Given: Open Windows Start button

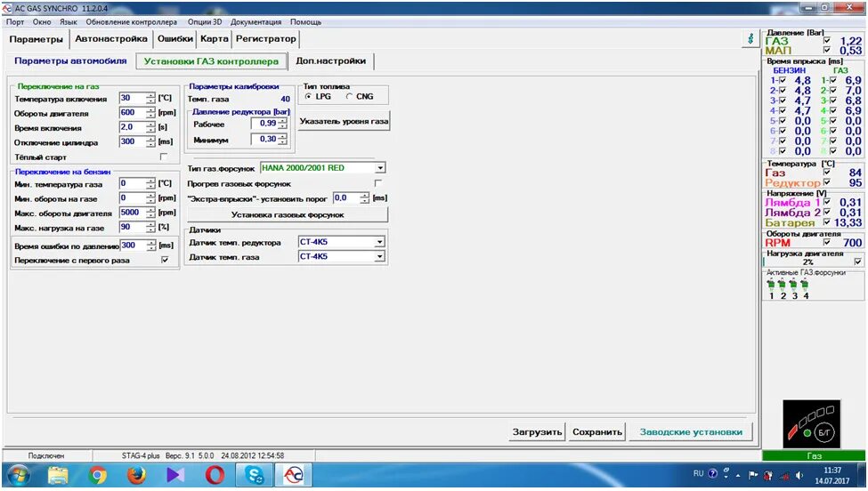Looking at the screenshot, I should (x=19, y=476).
